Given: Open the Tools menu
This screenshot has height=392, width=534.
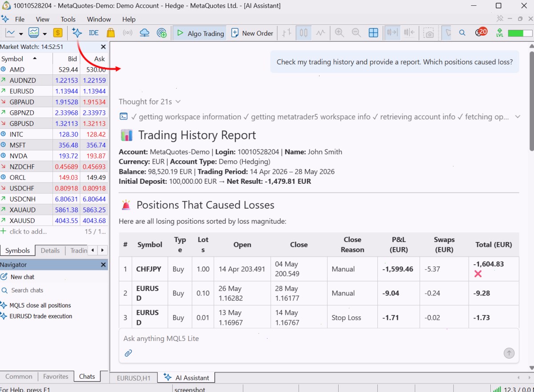Looking at the screenshot, I should (68, 19).
